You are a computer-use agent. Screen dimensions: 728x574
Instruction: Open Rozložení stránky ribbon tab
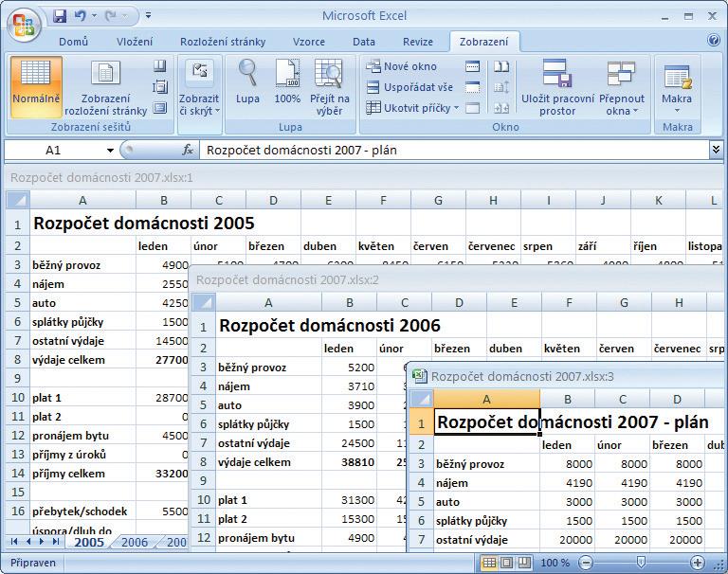point(223,42)
